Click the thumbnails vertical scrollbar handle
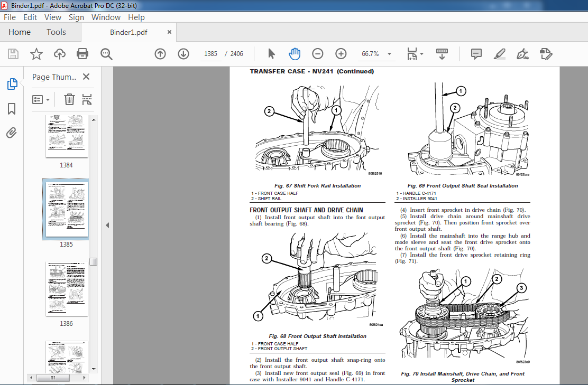This screenshot has height=385, width=588. (x=94, y=262)
